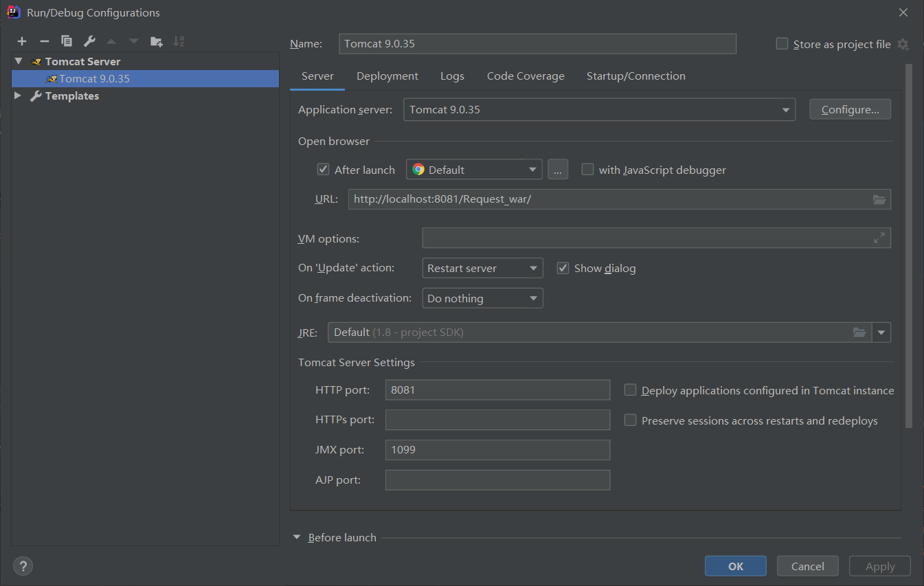924x586 pixels.
Task: Click the Configure button
Action: 850,109
